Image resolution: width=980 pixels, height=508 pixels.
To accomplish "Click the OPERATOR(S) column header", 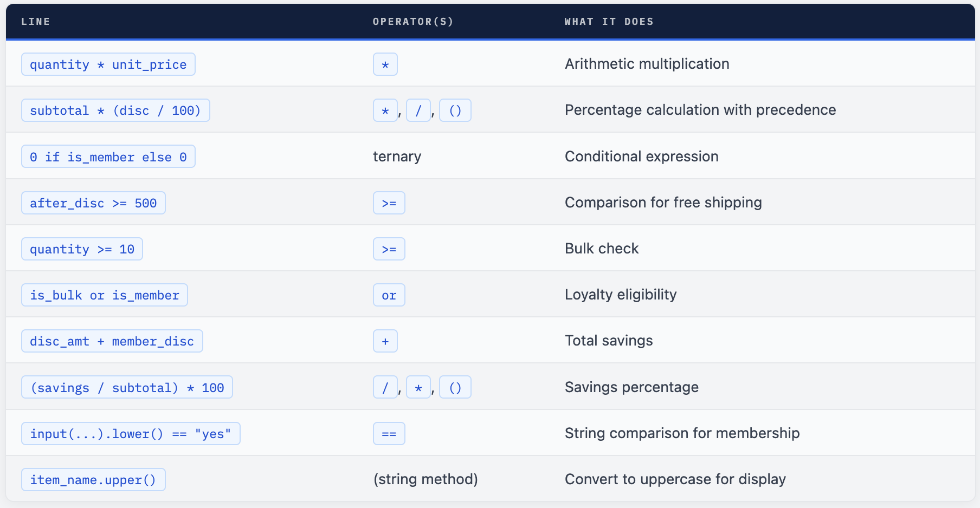I will pyautogui.click(x=413, y=22).
